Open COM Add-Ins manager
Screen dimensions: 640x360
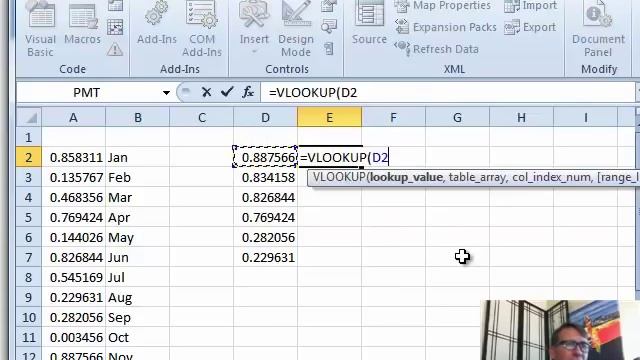click(x=202, y=29)
